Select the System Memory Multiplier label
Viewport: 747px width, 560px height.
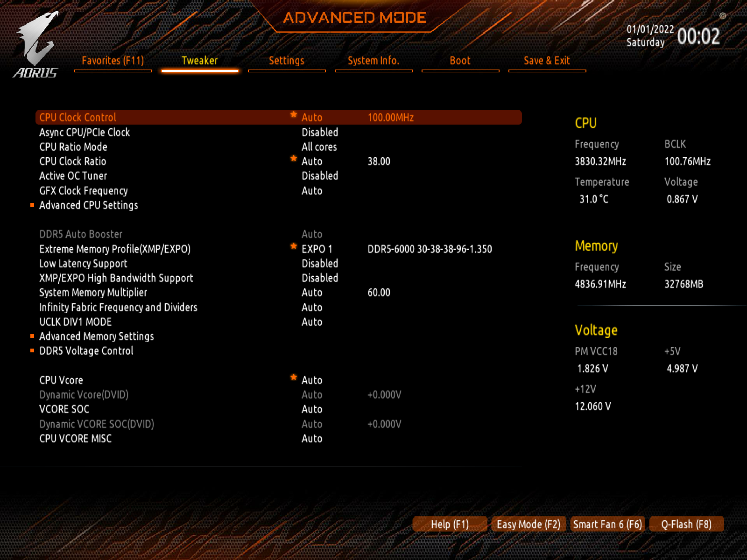coord(93,293)
